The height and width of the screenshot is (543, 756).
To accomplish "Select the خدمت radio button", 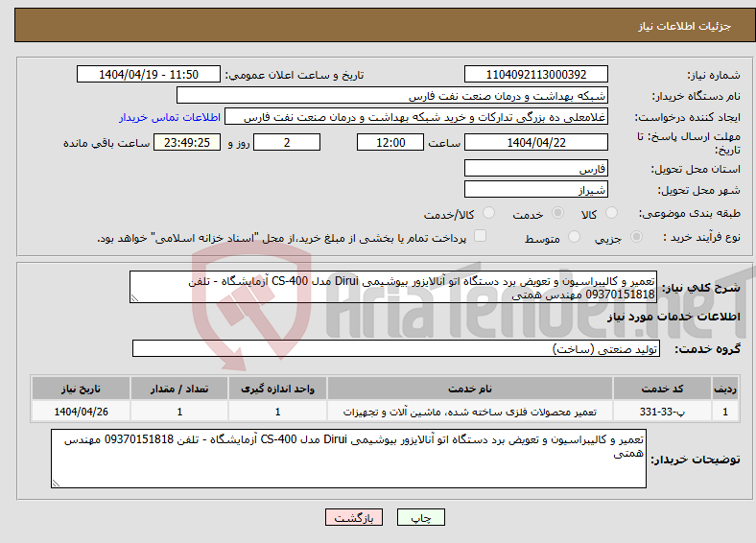I will (557, 213).
